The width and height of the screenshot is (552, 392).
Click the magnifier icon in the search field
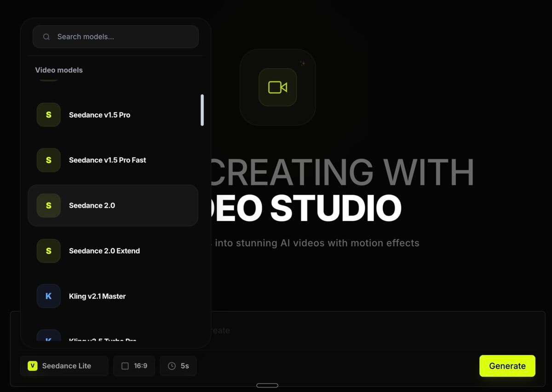[46, 37]
